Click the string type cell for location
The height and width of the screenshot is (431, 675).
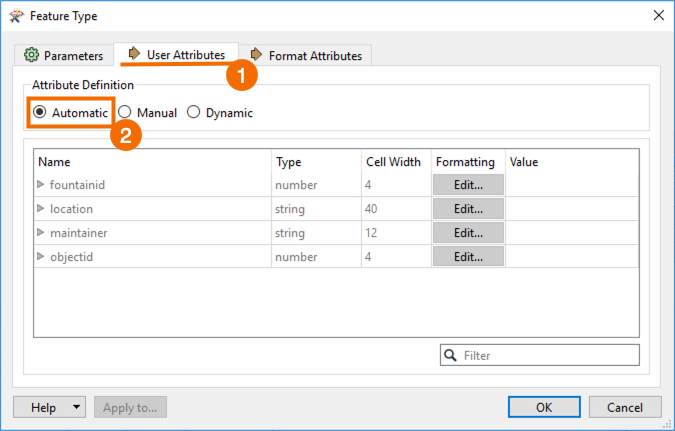[x=316, y=209]
